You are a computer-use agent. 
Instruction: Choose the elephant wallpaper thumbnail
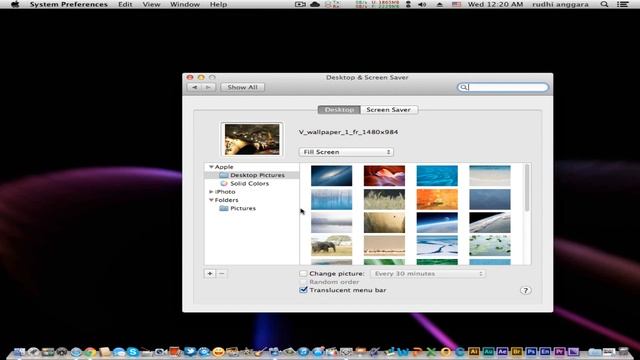331,246
